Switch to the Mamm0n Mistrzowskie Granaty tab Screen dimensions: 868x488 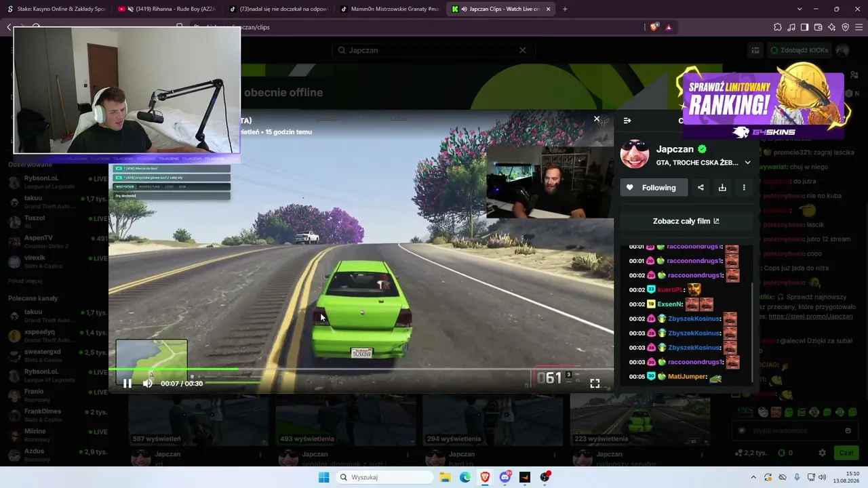[x=389, y=9]
